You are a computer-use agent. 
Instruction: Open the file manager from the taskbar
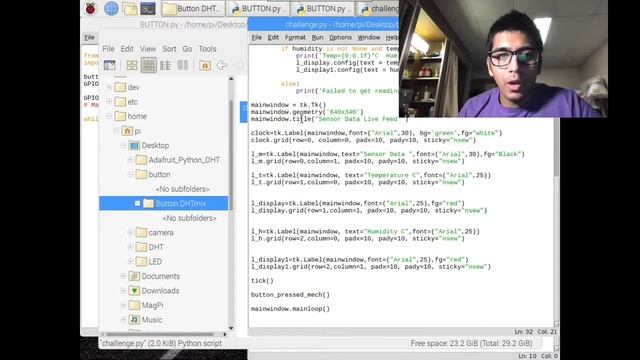[129, 8]
